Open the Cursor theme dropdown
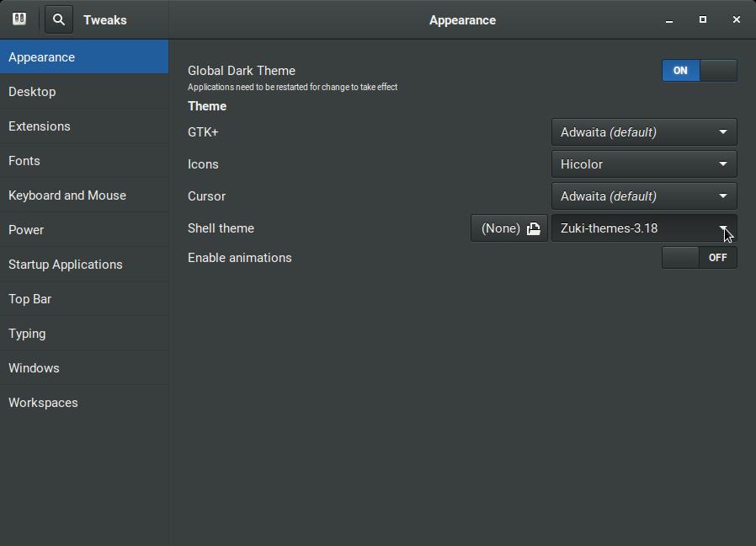Screen dimensions: 756x546 pyautogui.click(x=644, y=196)
